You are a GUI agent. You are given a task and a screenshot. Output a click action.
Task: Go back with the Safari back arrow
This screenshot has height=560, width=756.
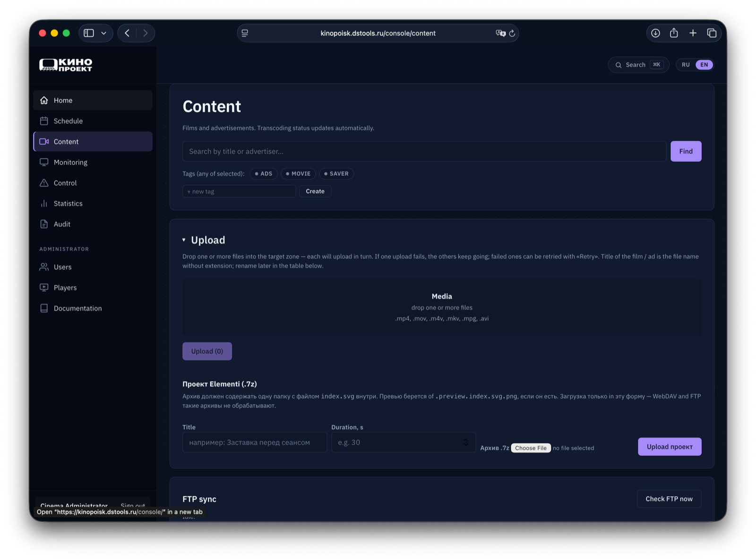127,33
